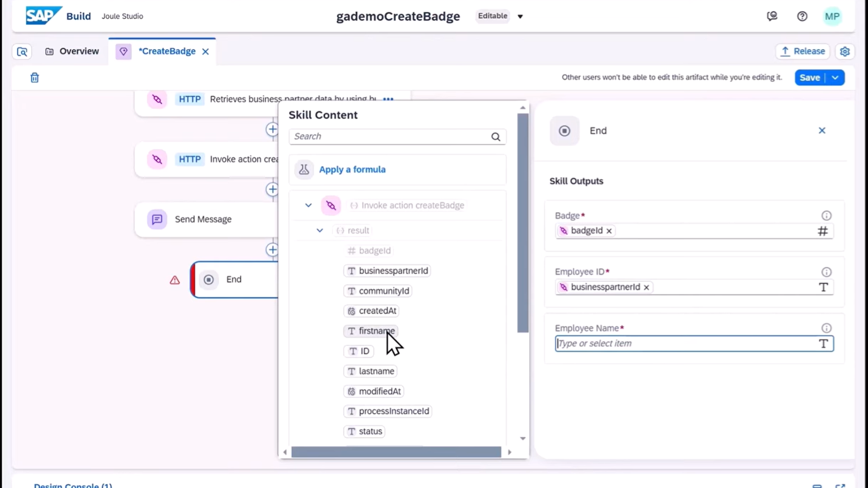Add step via plus below Send Message
This screenshot has height=488, width=868.
click(272, 249)
